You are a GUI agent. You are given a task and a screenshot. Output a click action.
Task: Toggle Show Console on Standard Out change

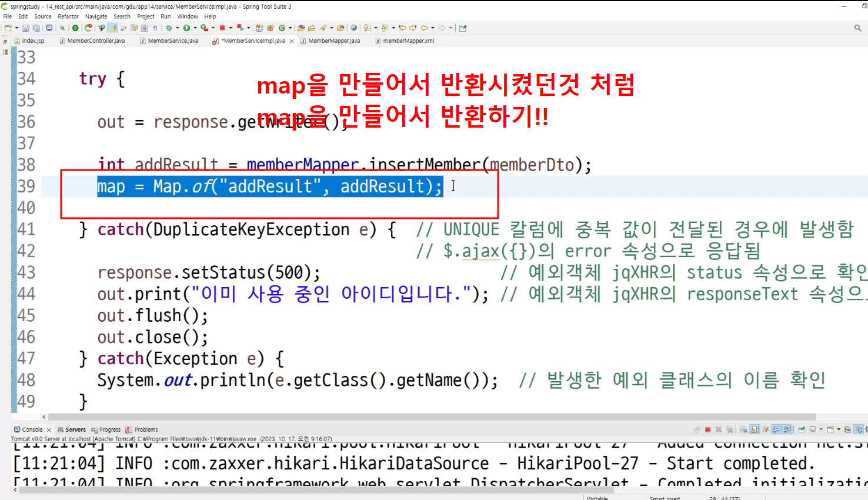pos(777,429)
